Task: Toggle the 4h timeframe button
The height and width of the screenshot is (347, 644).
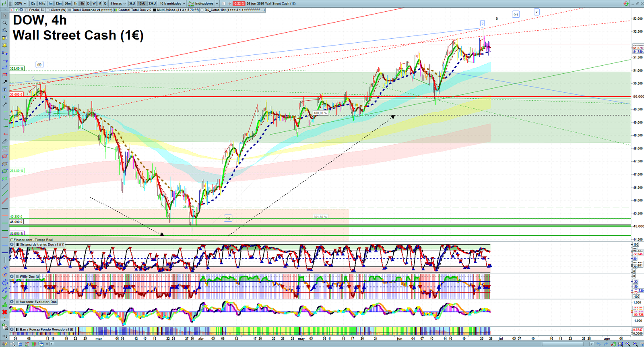Action: point(82,4)
